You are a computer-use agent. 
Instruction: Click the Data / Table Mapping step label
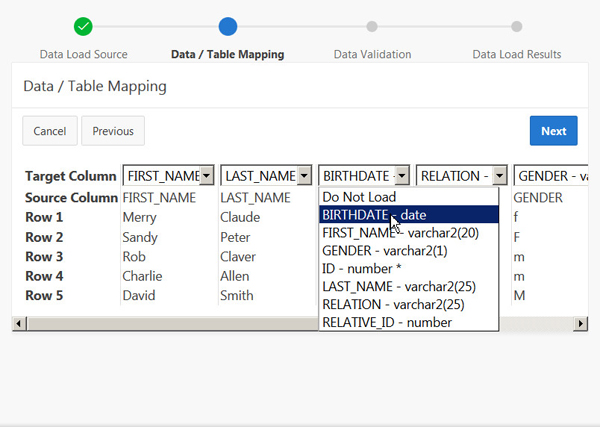[228, 54]
